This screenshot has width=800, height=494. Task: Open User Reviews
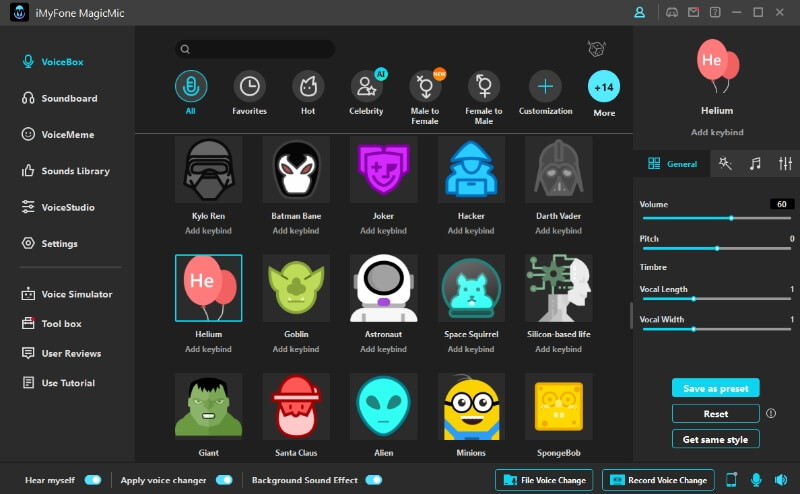coord(61,353)
